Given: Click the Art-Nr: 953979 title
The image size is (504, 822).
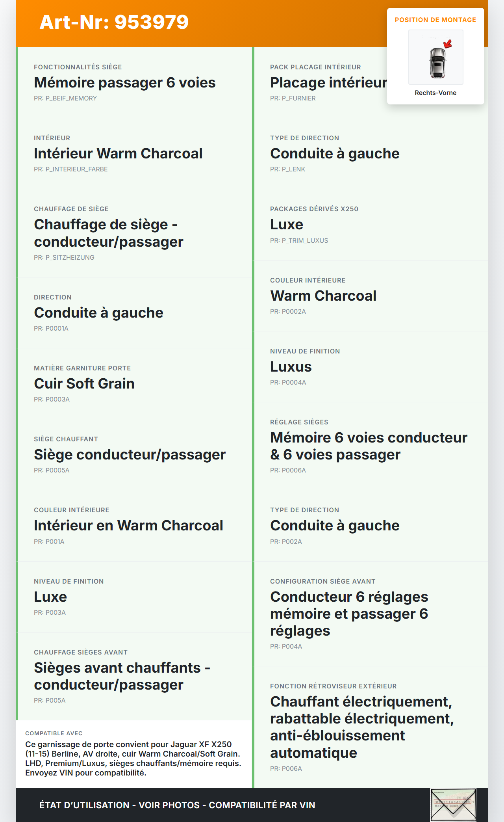Looking at the screenshot, I should (x=114, y=22).
